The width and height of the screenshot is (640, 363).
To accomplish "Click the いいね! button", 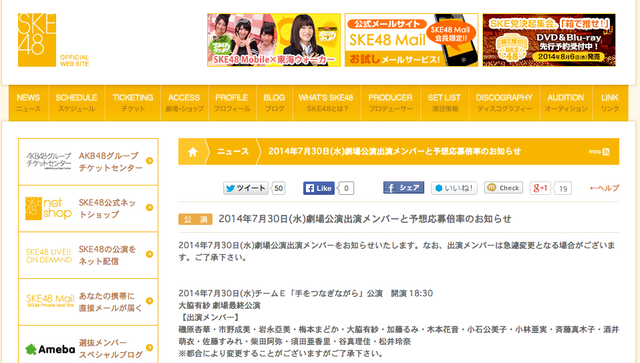I will pos(454,188).
